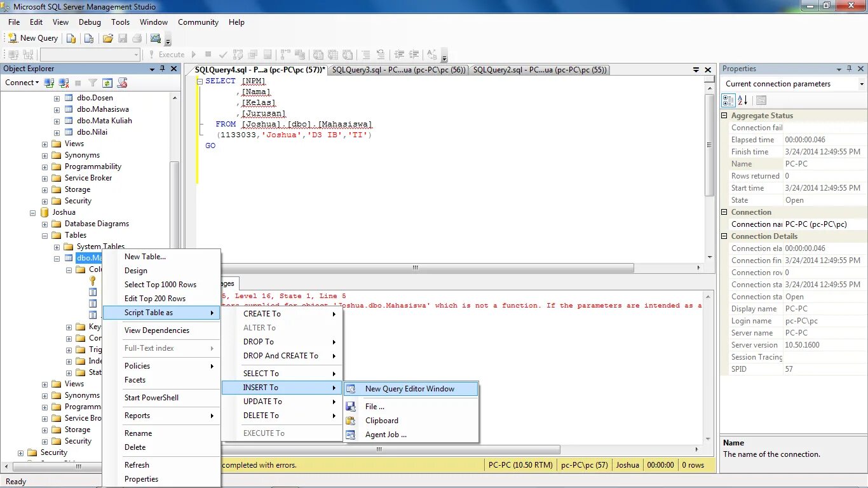
Task: Click the Object Explorer filter funnel icon
Action: (93, 83)
